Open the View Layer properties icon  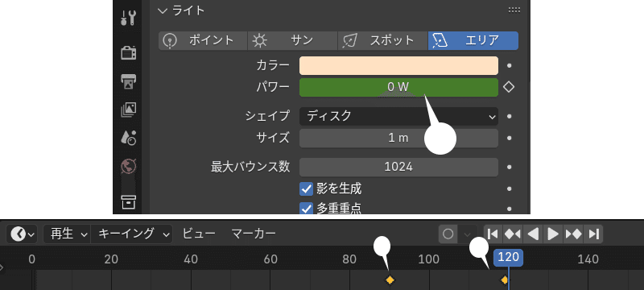coord(128,110)
